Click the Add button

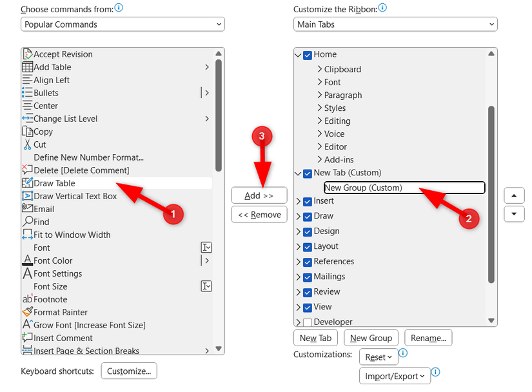(x=259, y=195)
